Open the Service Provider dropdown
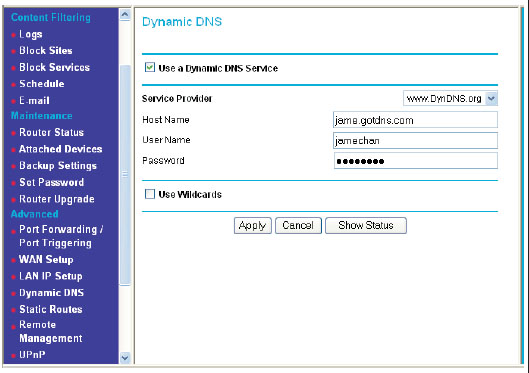Viewport: 529px width, 373px height. coord(450,98)
